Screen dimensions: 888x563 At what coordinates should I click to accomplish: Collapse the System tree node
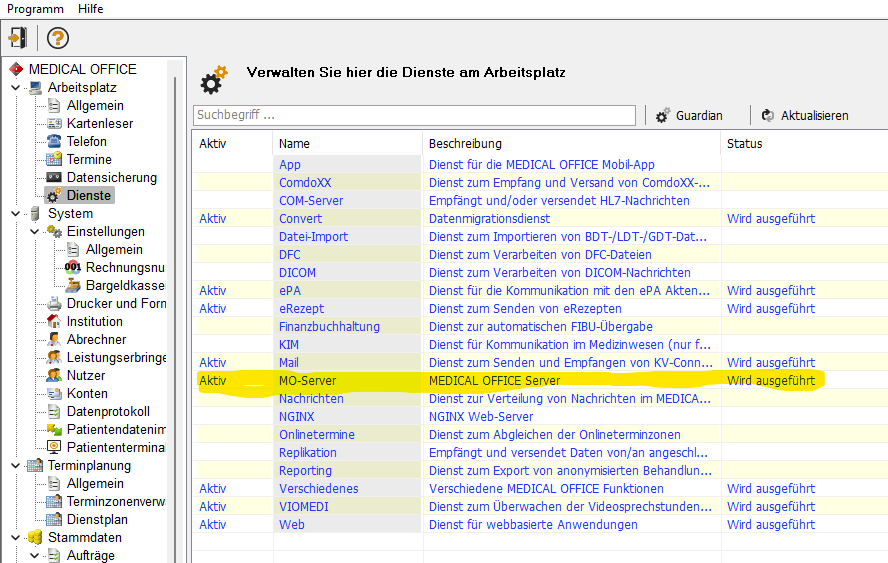(16, 214)
